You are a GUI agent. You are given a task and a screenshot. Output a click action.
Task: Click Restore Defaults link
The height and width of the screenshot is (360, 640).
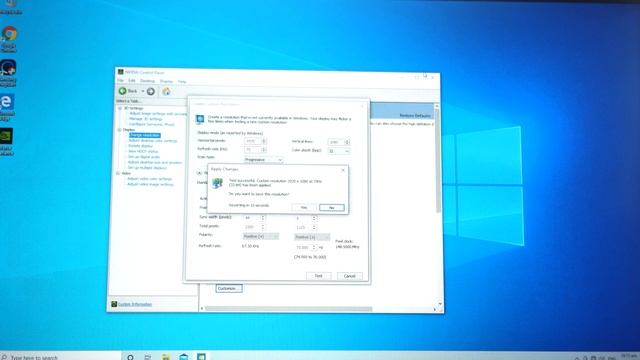point(415,116)
